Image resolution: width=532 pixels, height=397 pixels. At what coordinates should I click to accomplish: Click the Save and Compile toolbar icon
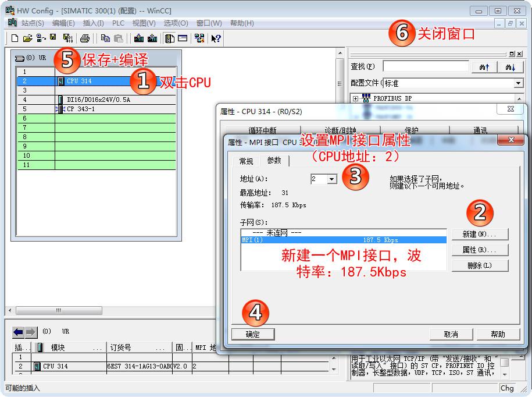(68, 38)
